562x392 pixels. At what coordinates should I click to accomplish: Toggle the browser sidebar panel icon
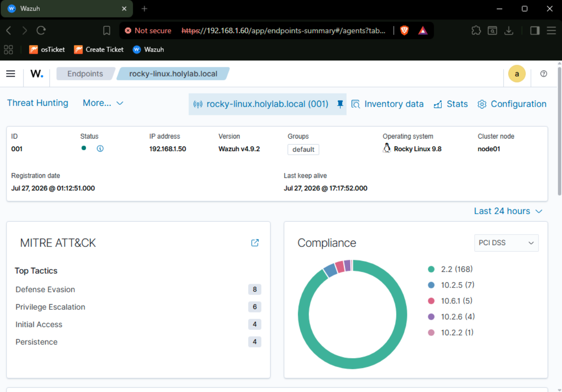[x=535, y=31]
